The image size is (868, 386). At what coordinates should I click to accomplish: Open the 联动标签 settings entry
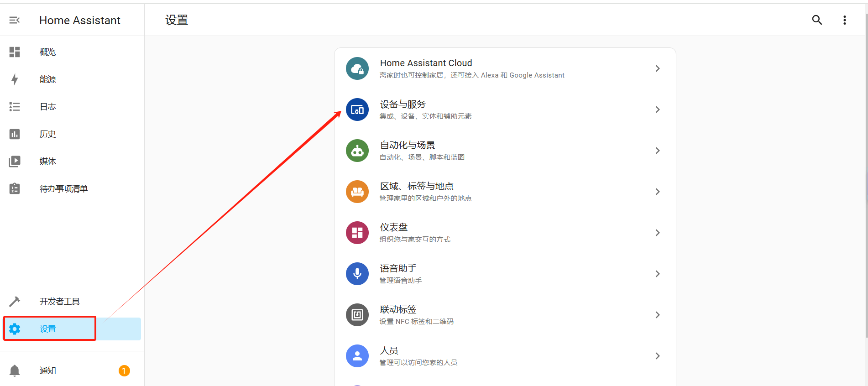[505, 315]
